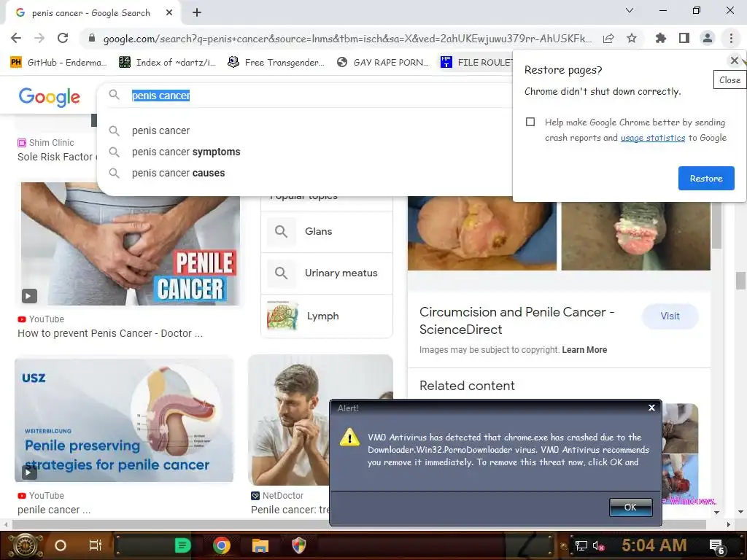Click the Visit button for ScienceDirect
The image size is (747, 560).
670,316
